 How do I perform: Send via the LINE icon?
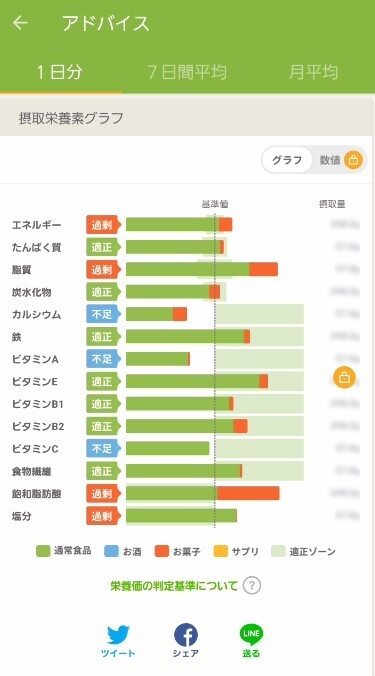[251, 635]
